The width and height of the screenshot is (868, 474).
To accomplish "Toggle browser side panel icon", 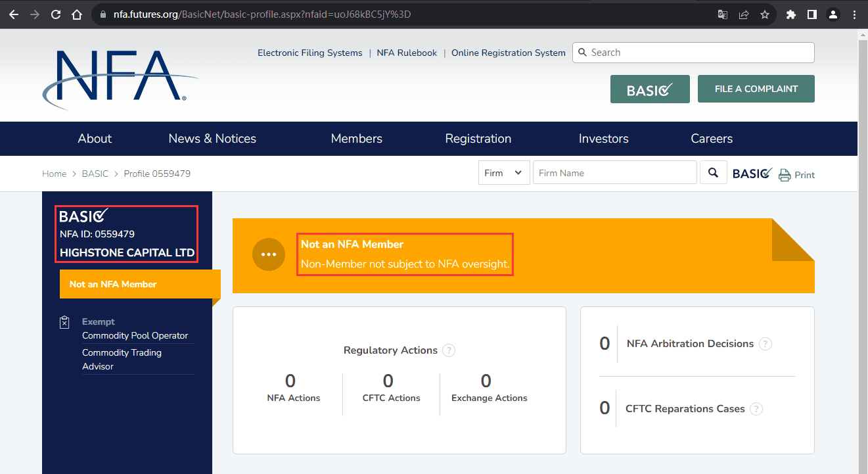I will click(x=812, y=14).
